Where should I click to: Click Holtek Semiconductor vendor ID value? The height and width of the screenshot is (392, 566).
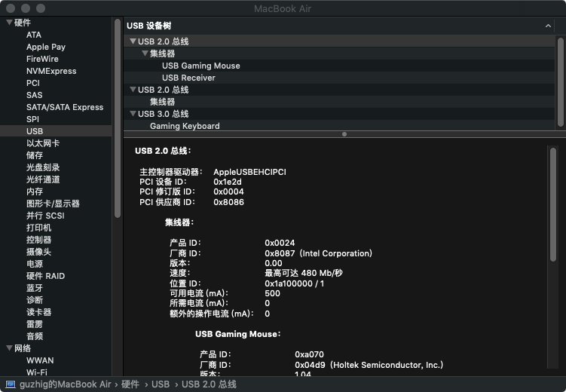point(369,365)
